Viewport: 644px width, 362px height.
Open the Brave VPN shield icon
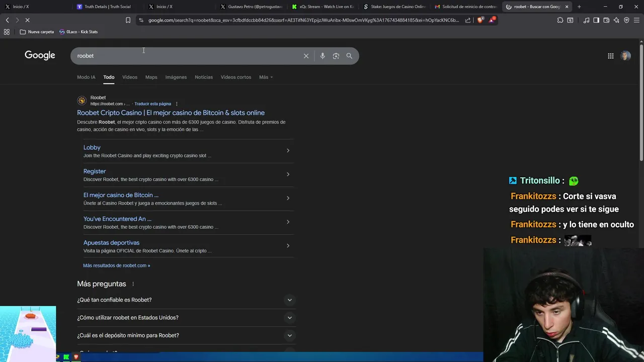click(626, 20)
